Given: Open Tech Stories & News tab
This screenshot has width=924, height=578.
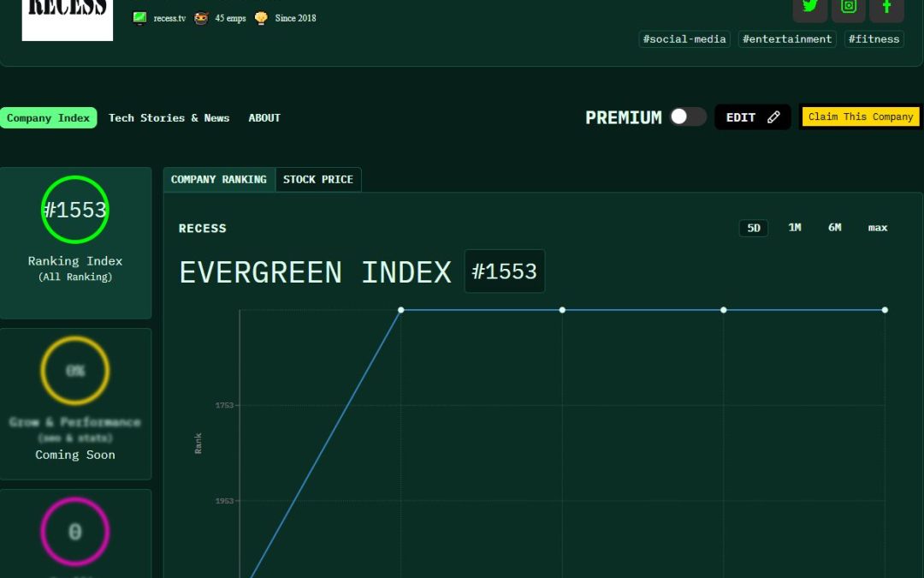Looking at the screenshot, I should click(x=169, y=118).
